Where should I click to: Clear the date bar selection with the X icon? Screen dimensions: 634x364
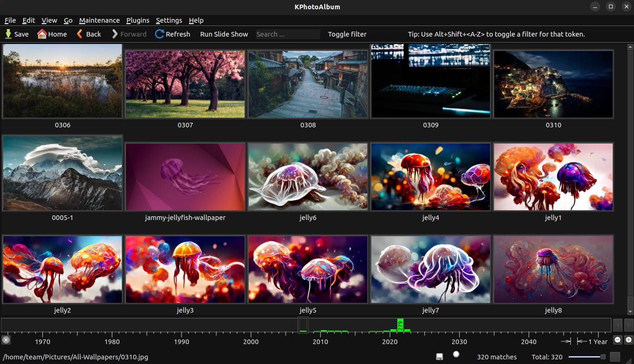(x=6, y=340)
